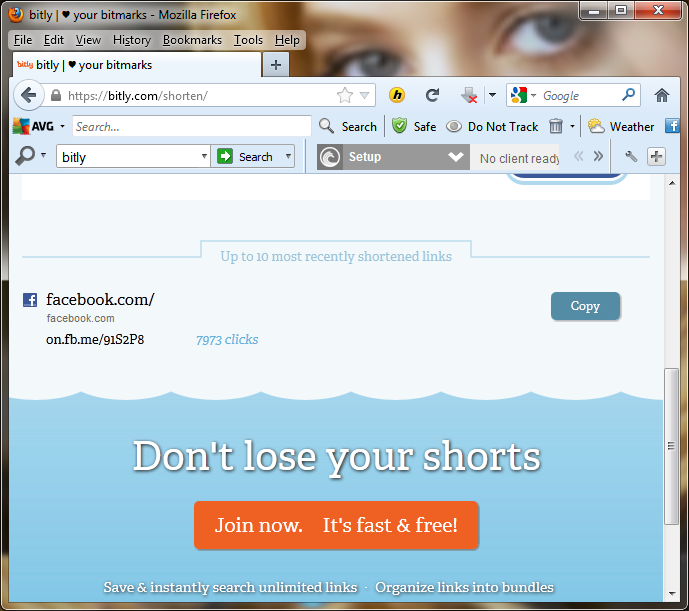
Task: Click page scrollbar down arrow
Action: click(672, 594)
